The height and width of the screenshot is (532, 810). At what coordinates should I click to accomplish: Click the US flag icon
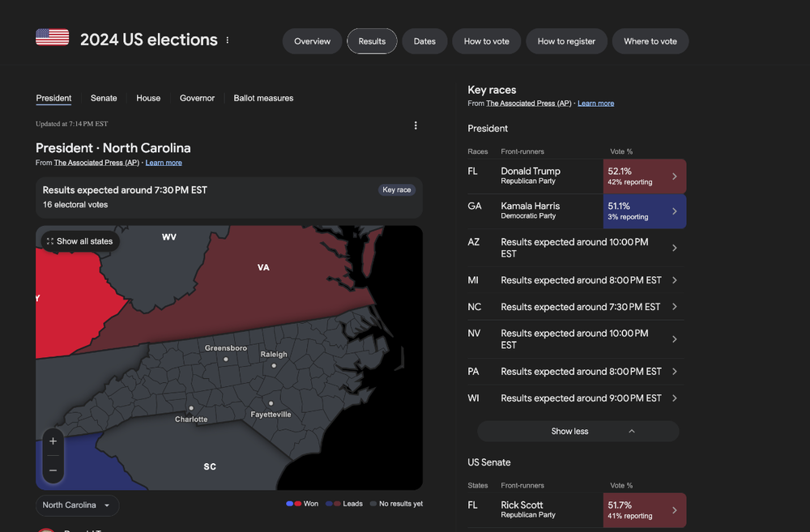52,37
